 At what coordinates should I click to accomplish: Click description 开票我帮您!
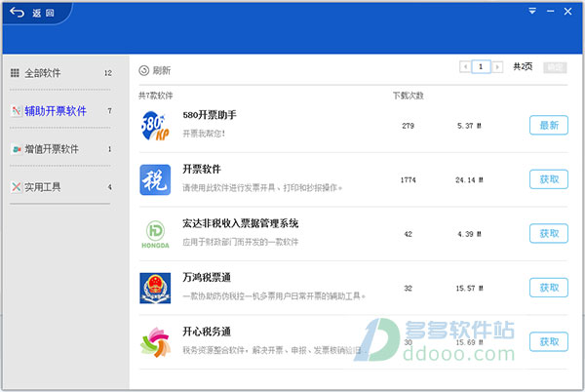tap(204, 134)
